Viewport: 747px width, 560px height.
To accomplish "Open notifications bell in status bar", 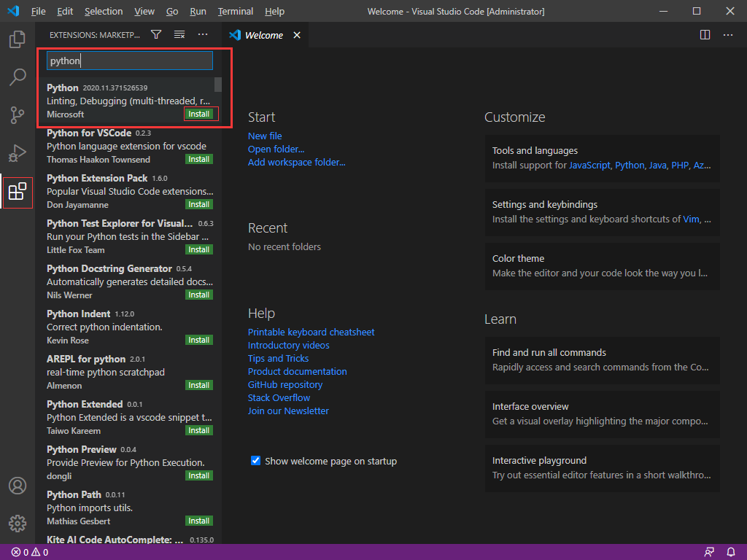I will tap(730, 552).
